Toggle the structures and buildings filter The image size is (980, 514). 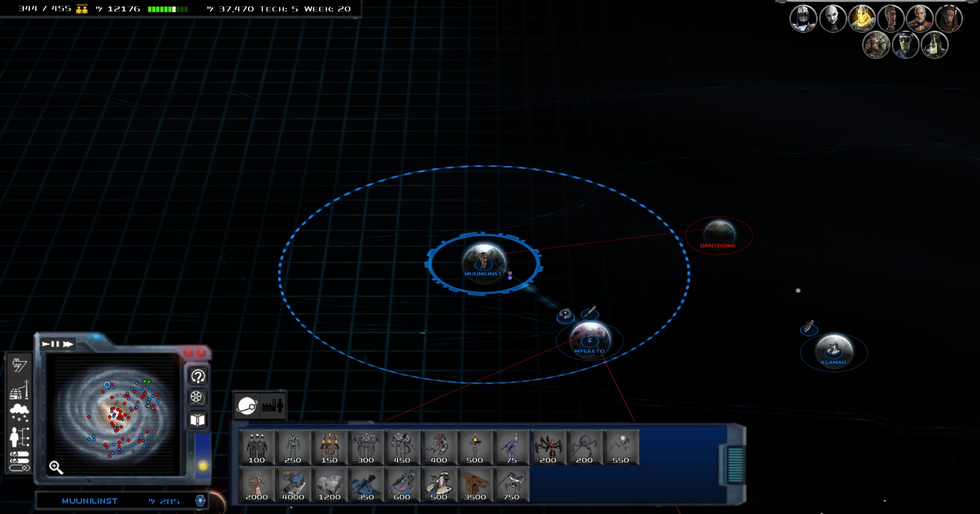point(19,390)
